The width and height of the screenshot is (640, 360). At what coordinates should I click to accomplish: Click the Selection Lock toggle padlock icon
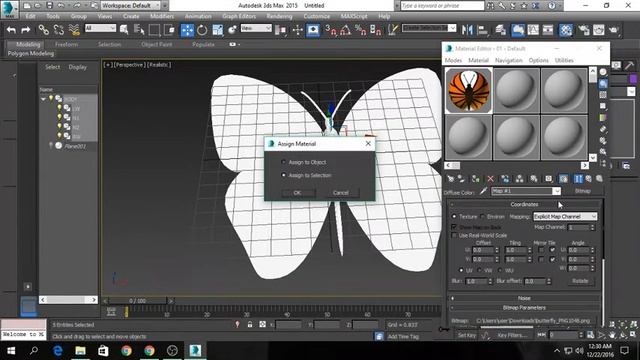pyautogui.click(x=250, y=324)
